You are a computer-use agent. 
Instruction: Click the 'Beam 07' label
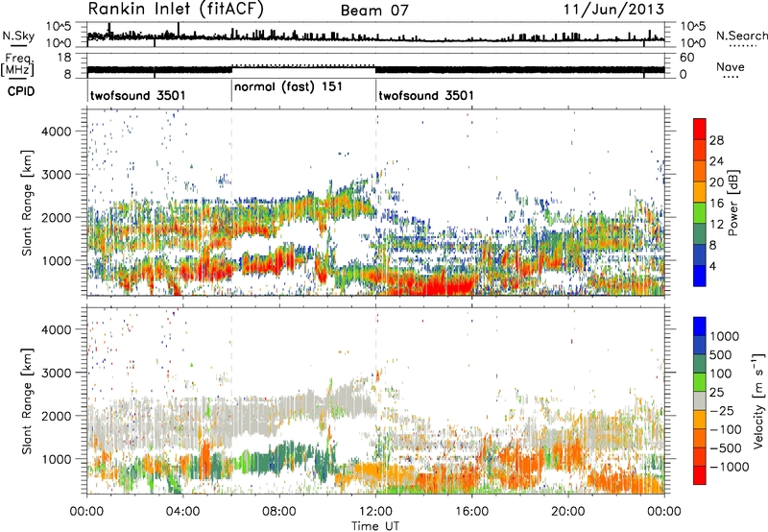[374, 11]
